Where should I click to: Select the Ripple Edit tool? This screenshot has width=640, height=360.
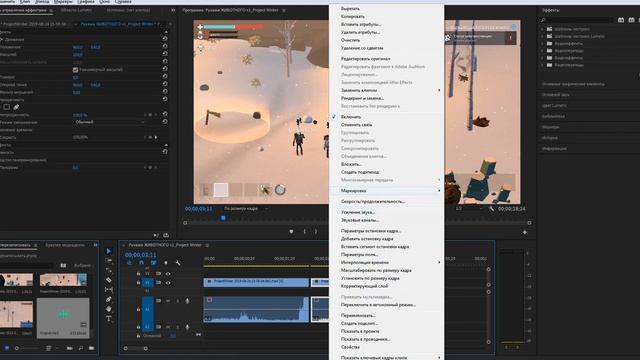[x=109, y=270]
